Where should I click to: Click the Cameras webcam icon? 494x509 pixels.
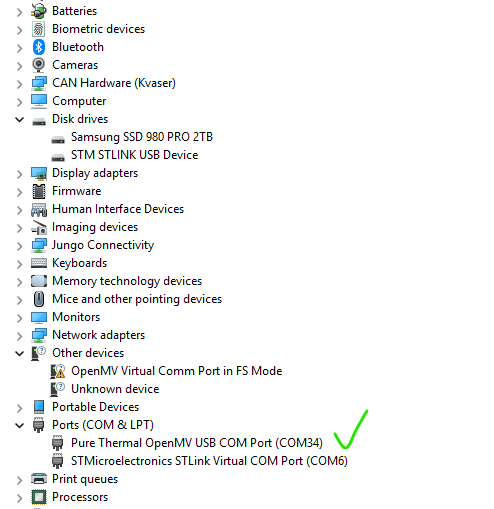pos(39,65)
